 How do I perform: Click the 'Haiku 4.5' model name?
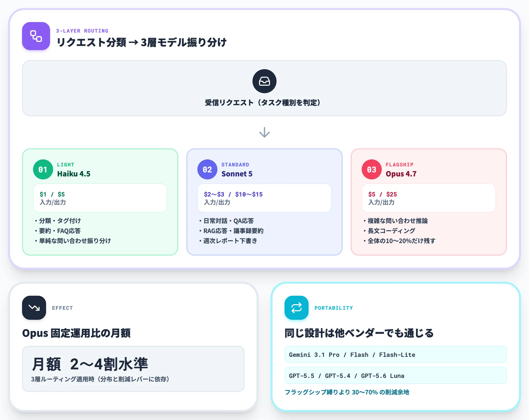click(x=74, y=174)
